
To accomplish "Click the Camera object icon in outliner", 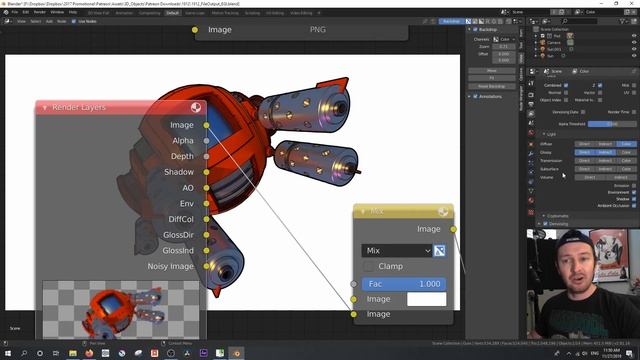I will click(x=542, y=42).
